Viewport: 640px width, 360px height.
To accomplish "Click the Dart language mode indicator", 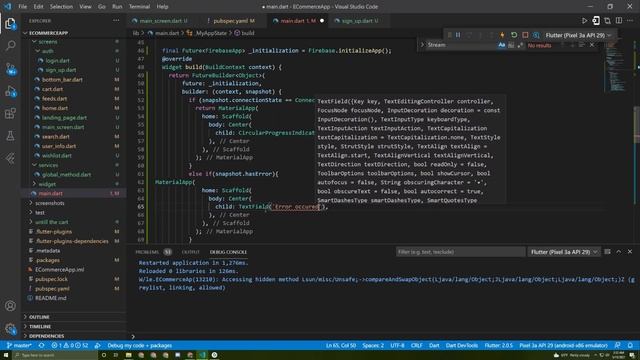I will pyautogui.click(x=434, y=345).
